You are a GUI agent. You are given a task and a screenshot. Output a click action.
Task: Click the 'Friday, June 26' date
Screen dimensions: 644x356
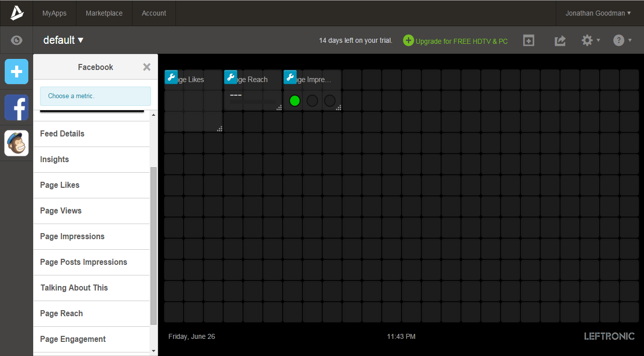tap(192, 336)
